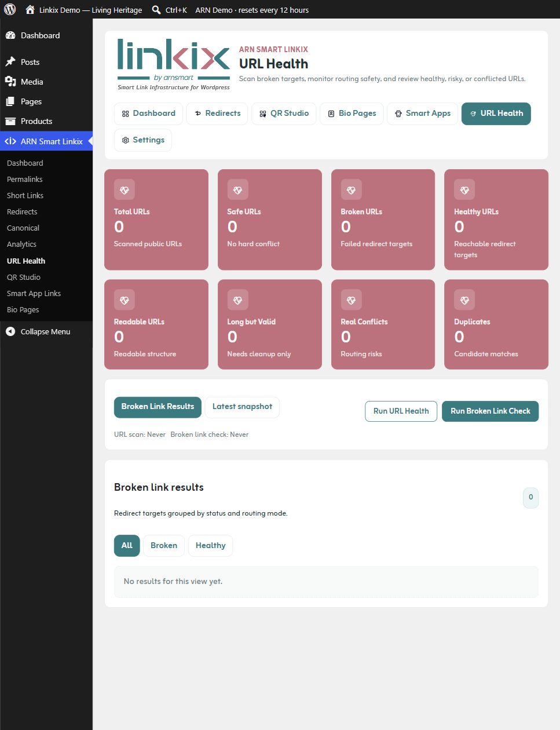Click the Collapse Menu arrow icon
Image resolution: width=560 pixels, height=730 pixels.
click(x=10, y=331)
